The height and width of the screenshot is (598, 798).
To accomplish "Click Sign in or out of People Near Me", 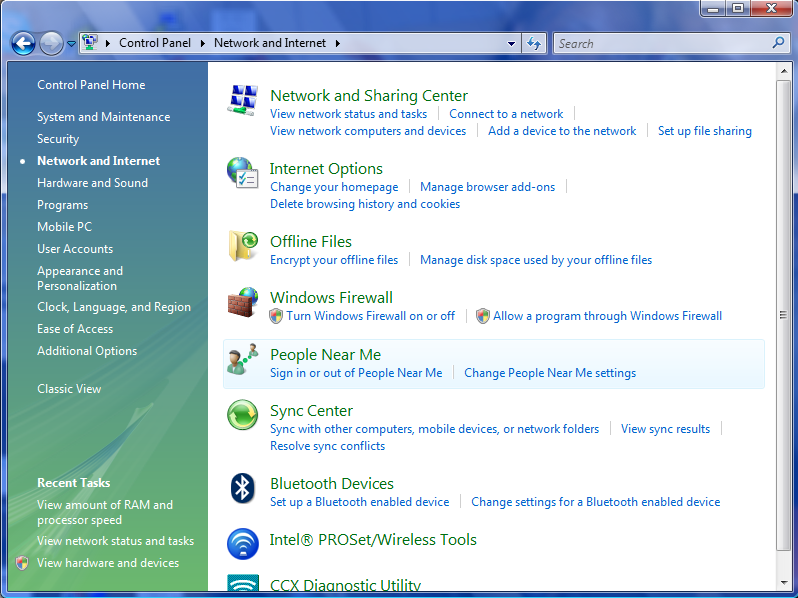I will click(x=356, y=373).
